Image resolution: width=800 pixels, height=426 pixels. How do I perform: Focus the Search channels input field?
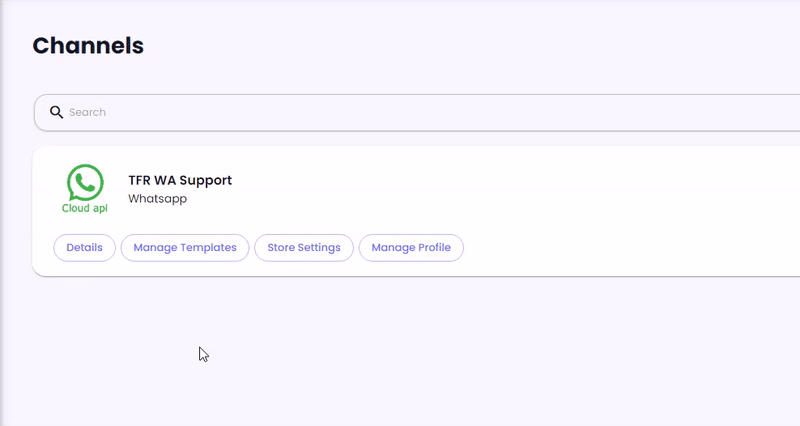[x=417, y=112]
